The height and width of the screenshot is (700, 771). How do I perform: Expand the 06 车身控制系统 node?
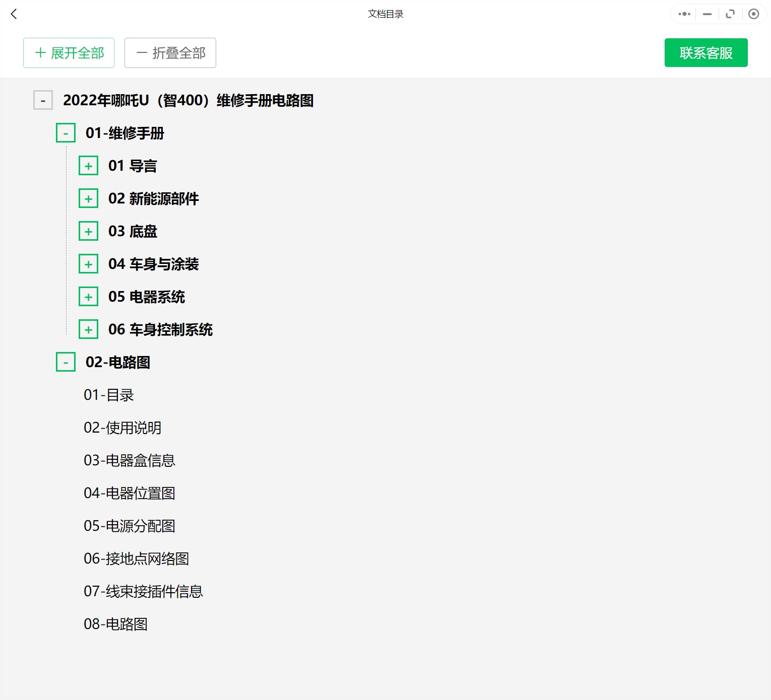click(88, 329)
